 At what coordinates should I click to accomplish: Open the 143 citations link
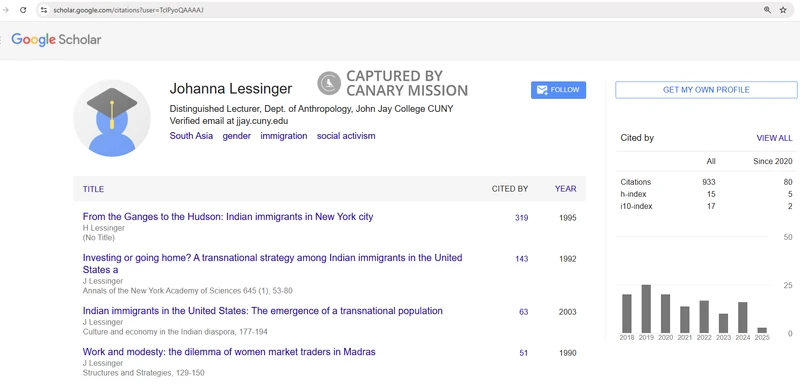point(521,259)
